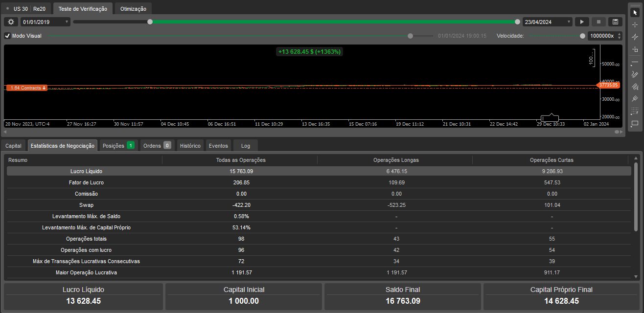Screen dimensions: 644x313
Task: Click the save backtest report icon
Action: [615, 22]
